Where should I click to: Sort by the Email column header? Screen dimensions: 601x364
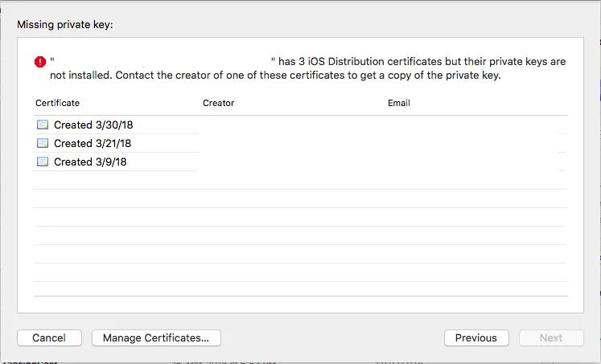click(x=399, y=103)
